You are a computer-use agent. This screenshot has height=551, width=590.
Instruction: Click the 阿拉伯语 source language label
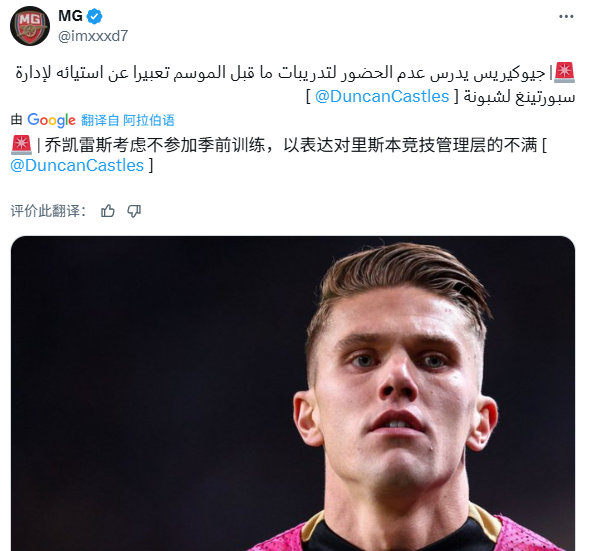[x=149, y=120]
